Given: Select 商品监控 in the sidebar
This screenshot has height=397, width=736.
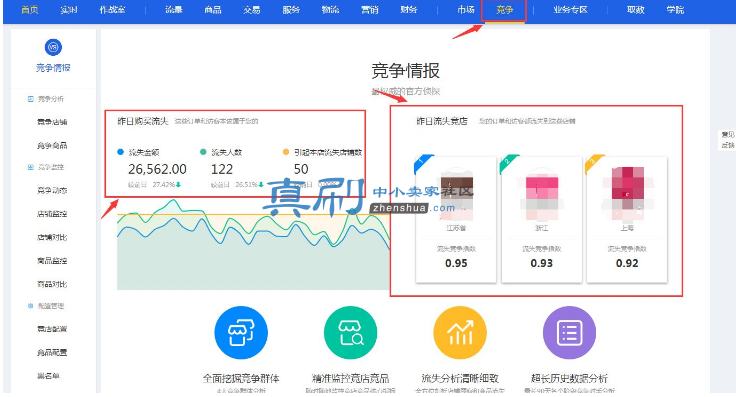Looking at the screenshot, I should tap(52, 261).
